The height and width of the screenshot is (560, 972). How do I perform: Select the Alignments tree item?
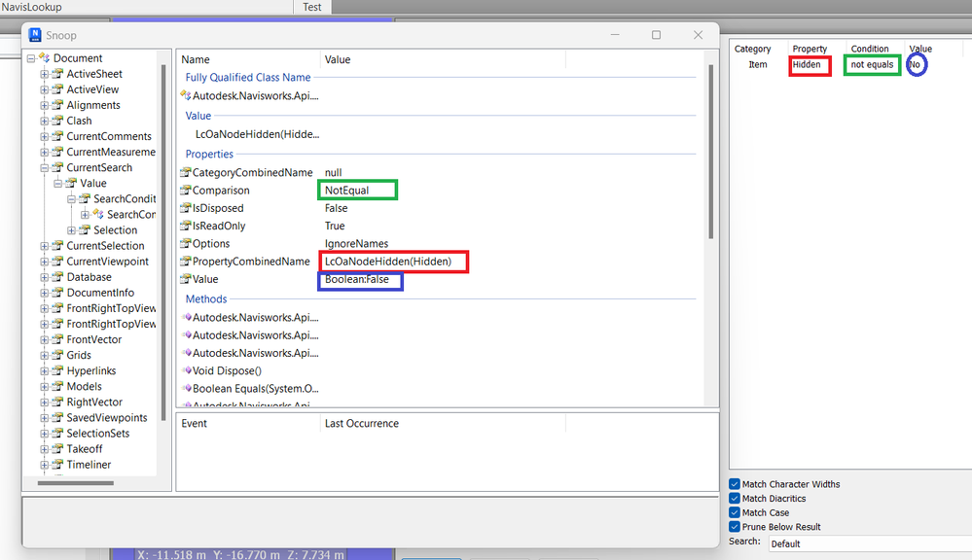coord(93,105)
